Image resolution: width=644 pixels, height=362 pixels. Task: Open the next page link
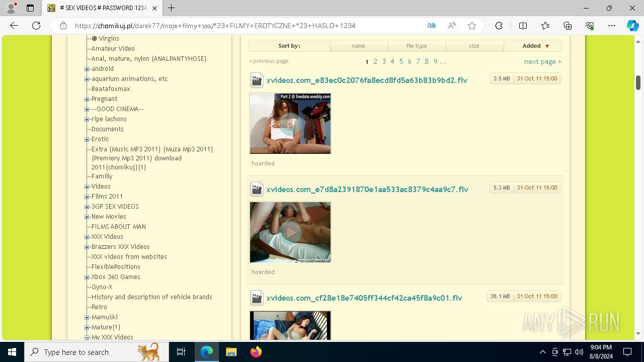[542, 61]
